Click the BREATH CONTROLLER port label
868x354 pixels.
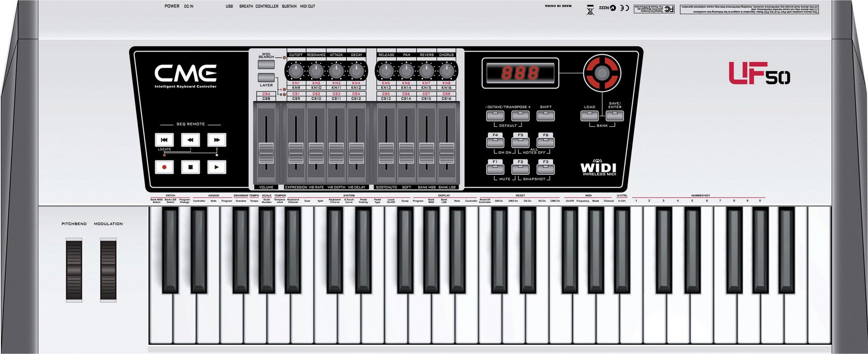pos(259,6)
